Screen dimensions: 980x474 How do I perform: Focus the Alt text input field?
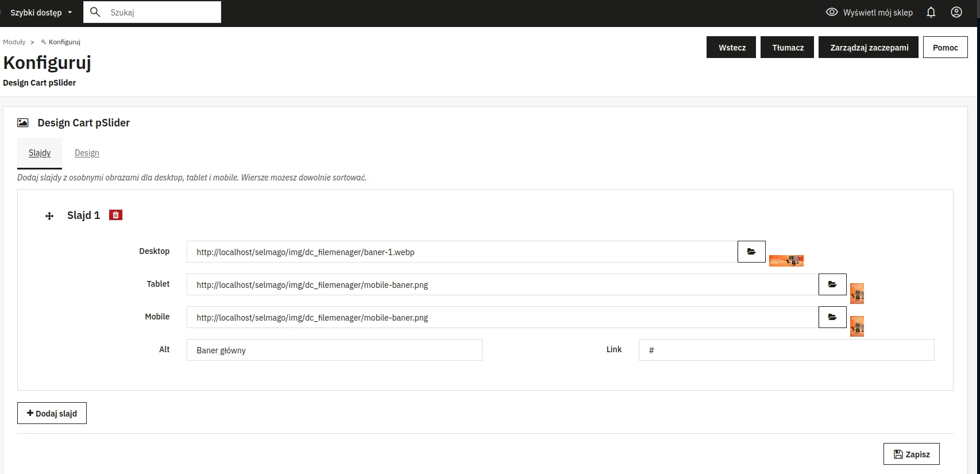(334, 350)
